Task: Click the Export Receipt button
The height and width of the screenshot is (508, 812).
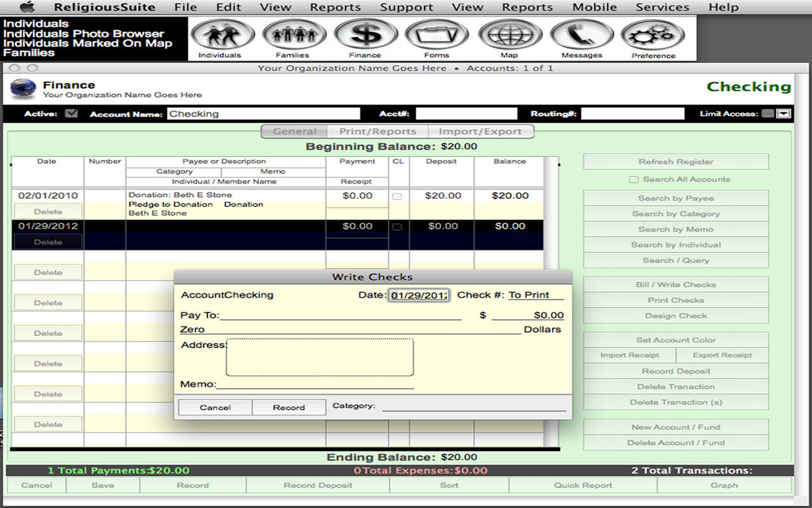Action: (722, 355)
